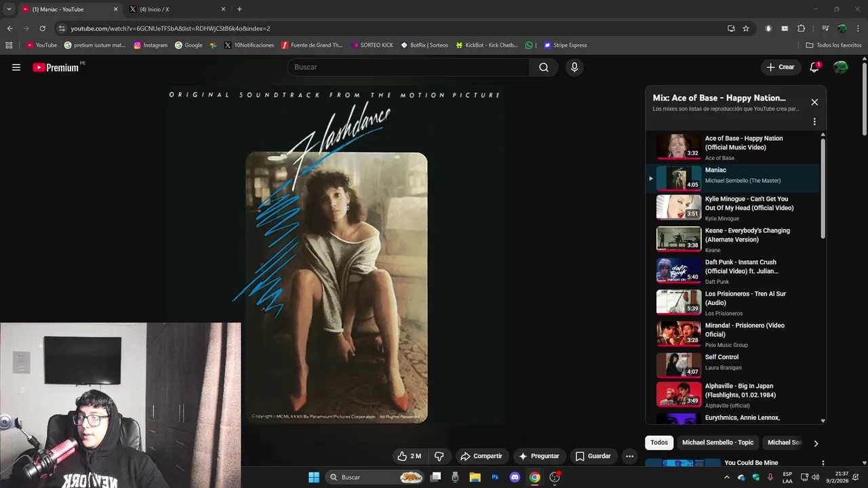The width and height of the screenshot is (868, 488).
Task: Save video using Guardar button
Action: (x=593, y=456)
